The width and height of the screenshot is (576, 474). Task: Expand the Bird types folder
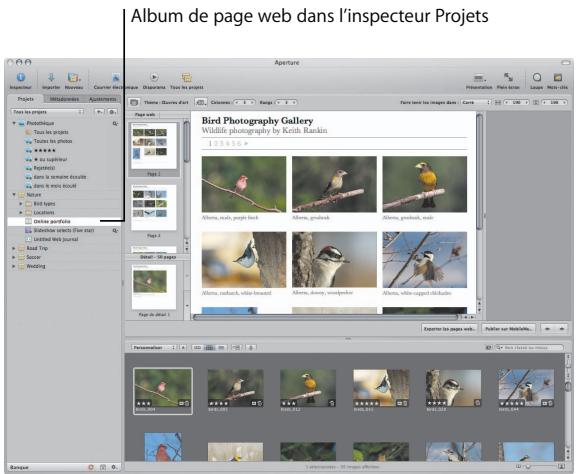click(x=21, y=204)
